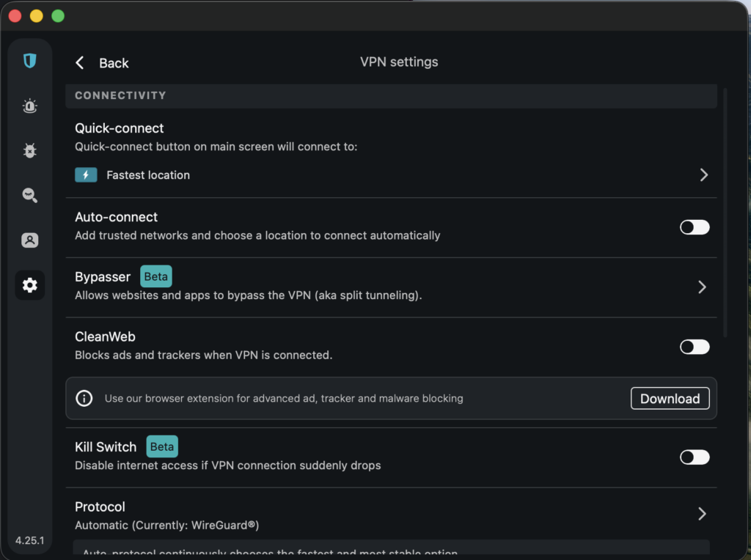Click the Settings gear icon

coord(29,285)
